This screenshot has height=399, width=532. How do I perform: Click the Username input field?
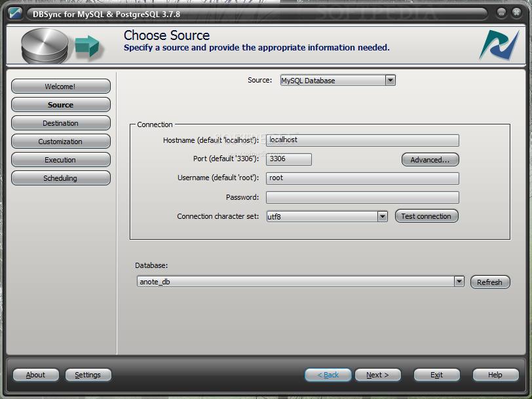(362, 178)
